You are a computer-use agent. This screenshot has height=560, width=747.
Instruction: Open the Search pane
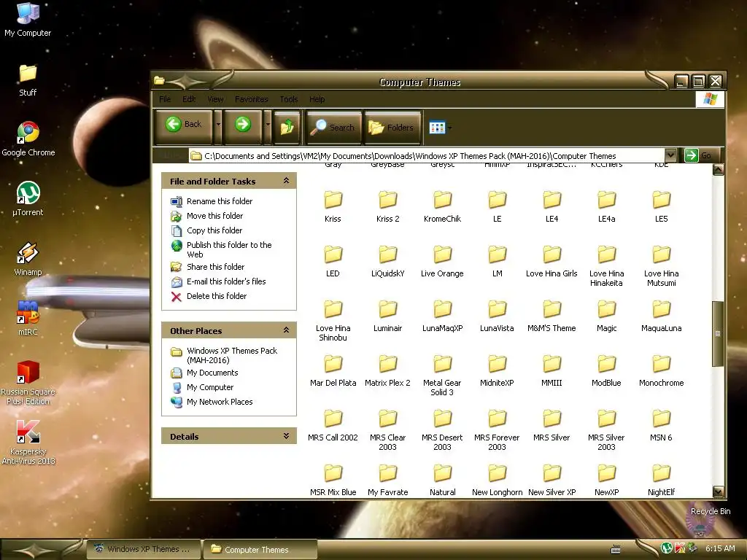pyautogui.click(x=333, y=127)
